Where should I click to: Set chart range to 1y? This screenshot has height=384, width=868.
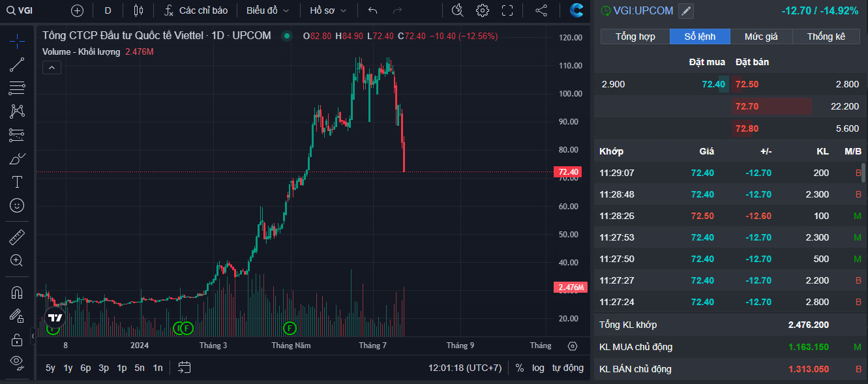68,368
